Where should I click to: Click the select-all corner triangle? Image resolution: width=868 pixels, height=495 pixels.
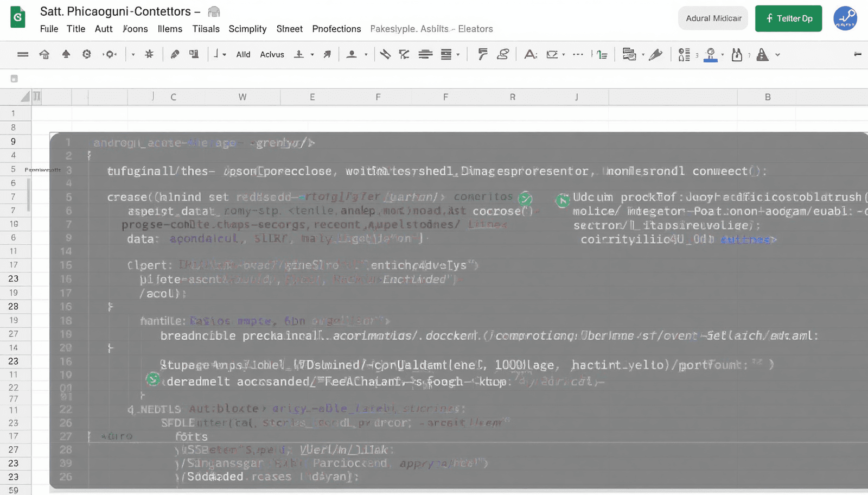[24, 97]
